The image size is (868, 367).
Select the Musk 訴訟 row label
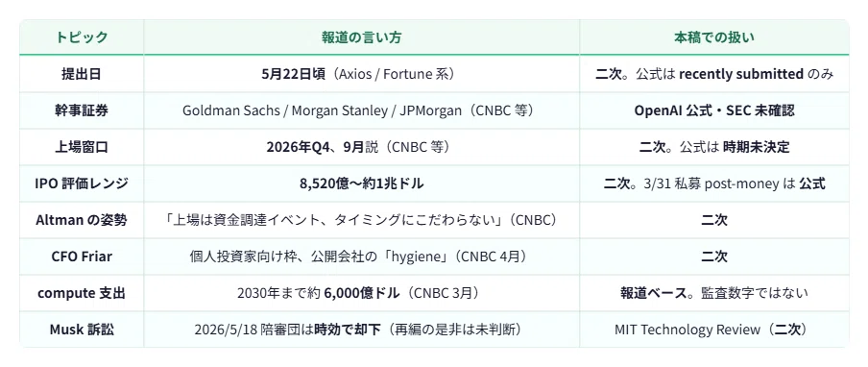(82, 330)
